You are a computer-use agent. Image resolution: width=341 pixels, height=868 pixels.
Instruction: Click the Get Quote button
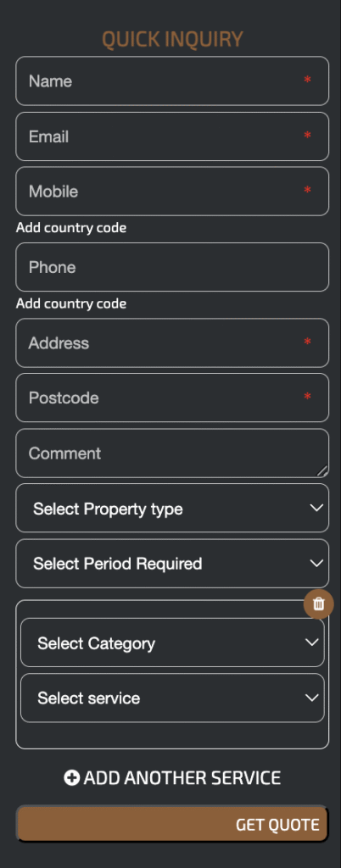point(172,824)
